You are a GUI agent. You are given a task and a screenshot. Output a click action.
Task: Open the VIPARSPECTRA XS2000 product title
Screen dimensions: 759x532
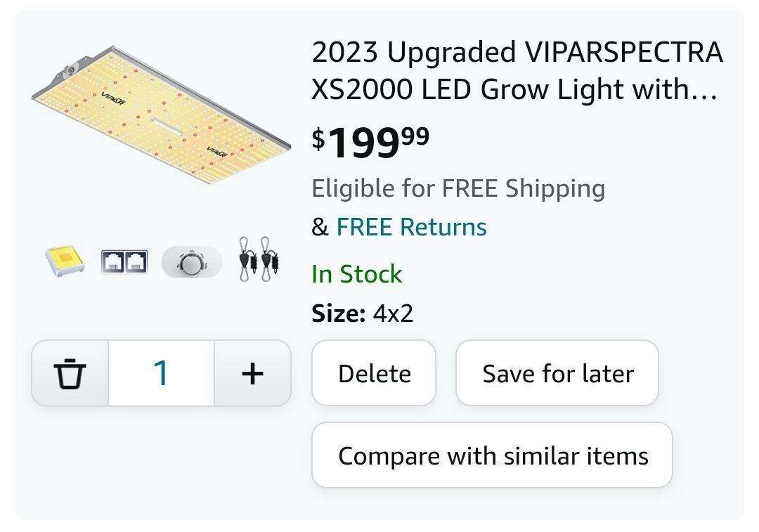pos(517,71)
